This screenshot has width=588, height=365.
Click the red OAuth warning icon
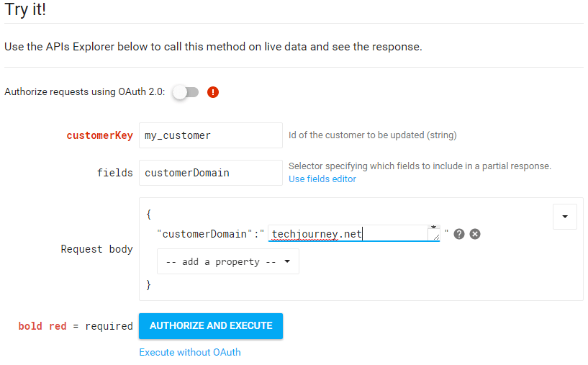tap(213, 92)
